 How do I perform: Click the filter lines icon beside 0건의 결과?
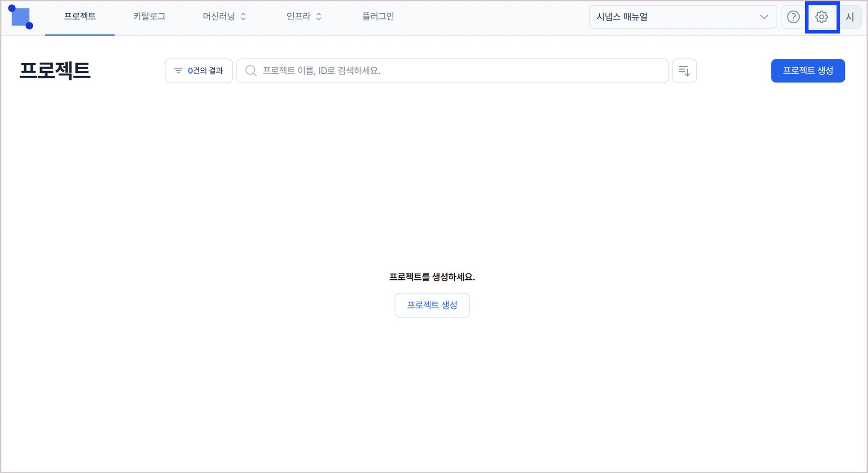tap(178, 71)
